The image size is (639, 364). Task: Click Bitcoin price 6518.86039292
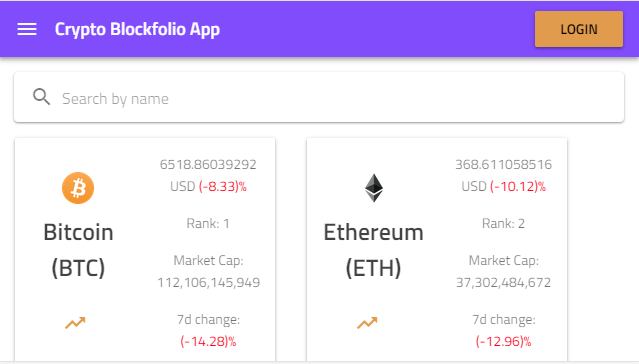[x=208, y=164]
